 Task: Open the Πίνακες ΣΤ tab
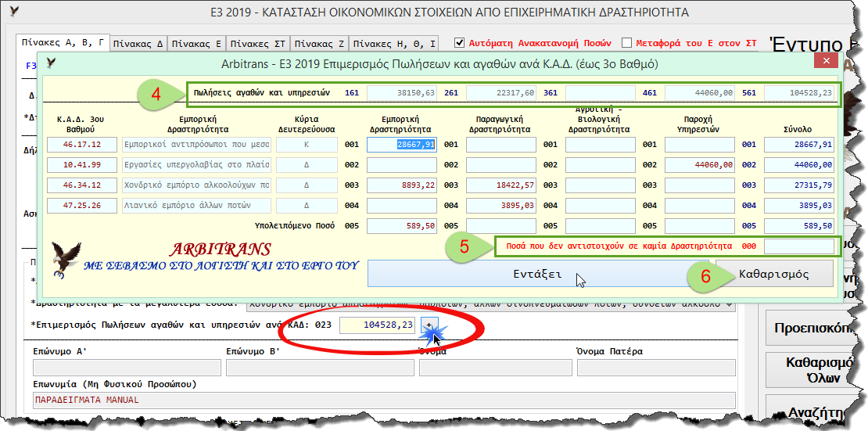(x=256, y=44)
